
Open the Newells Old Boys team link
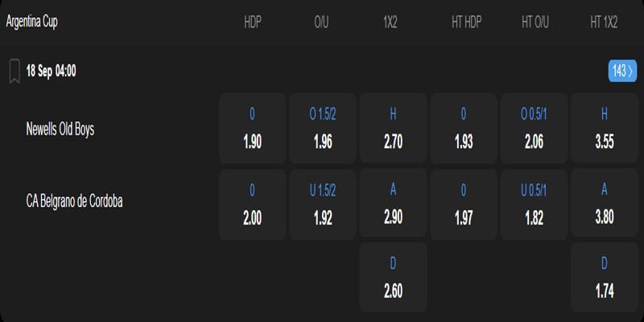60,129
